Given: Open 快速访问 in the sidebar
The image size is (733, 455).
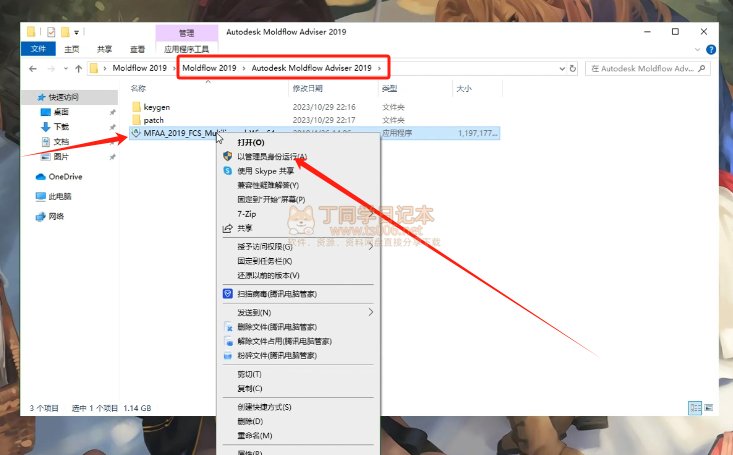Looking at the screenshot, I should coord(64,97).
